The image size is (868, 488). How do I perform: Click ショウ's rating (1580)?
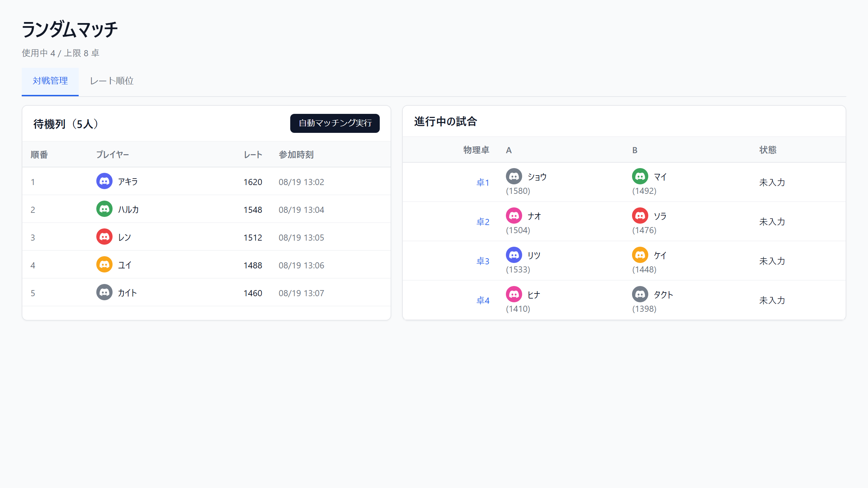[x=518, y=191]
